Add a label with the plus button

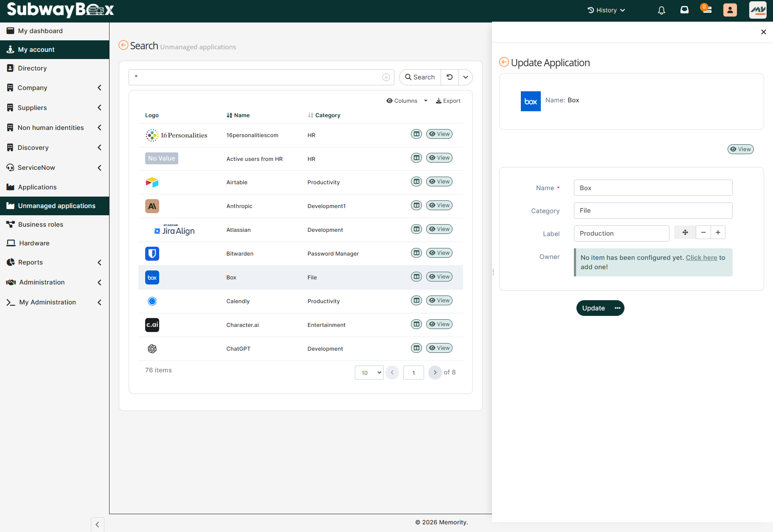coord(718,232)
